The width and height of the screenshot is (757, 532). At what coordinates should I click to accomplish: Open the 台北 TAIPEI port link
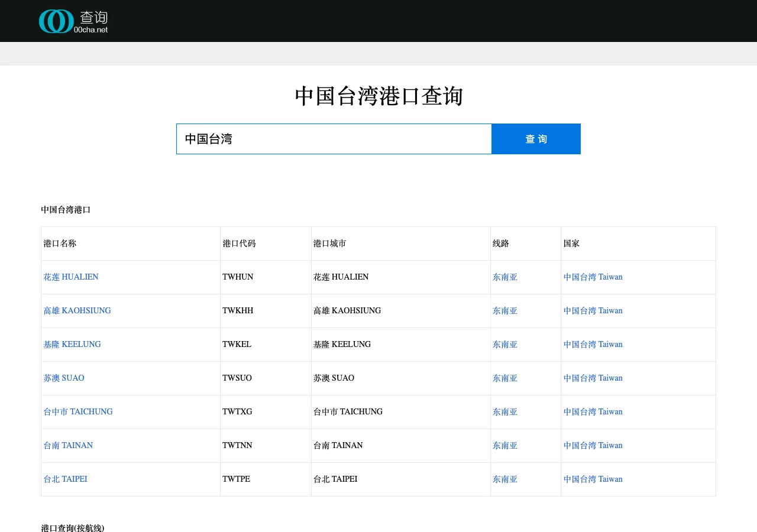(65, 479)
